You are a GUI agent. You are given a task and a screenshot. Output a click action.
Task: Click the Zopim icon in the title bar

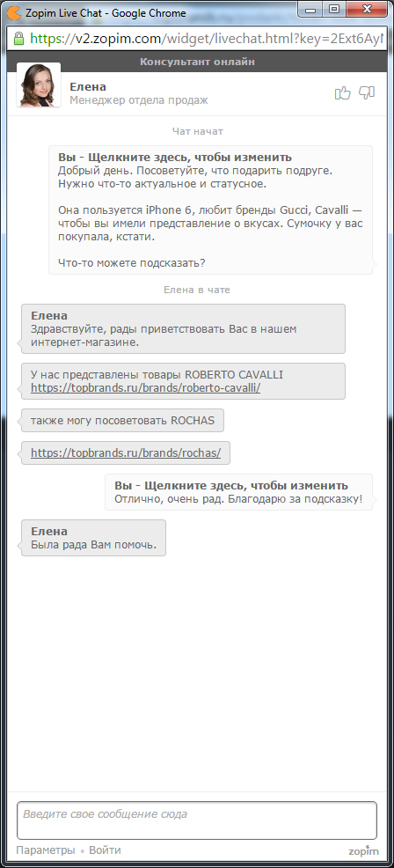coord(14,12)
